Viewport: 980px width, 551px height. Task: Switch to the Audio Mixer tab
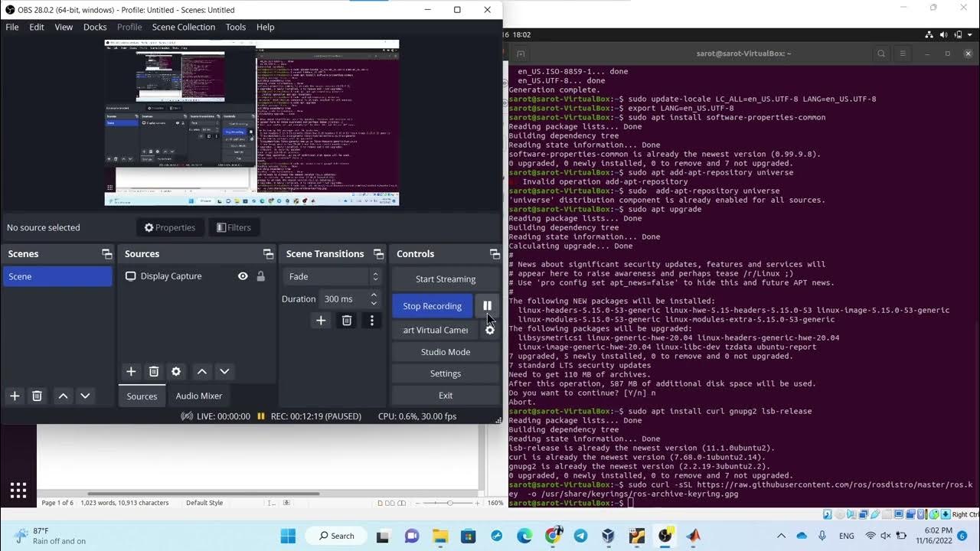[x=199, y=396]
